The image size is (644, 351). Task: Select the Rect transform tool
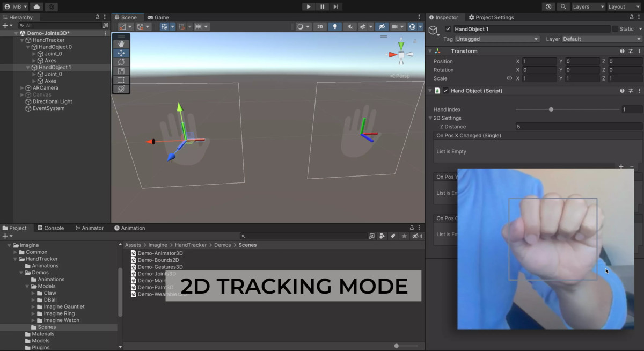[121, 80]
